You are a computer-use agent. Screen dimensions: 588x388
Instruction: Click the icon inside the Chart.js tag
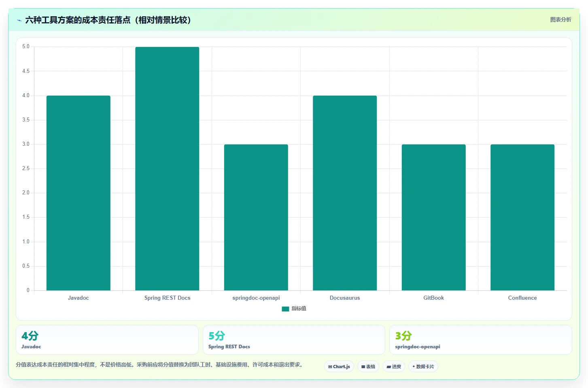pos(330,367)
